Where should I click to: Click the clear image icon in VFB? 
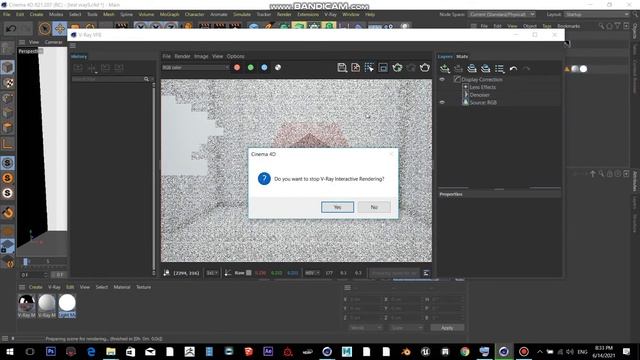point(356,68)
